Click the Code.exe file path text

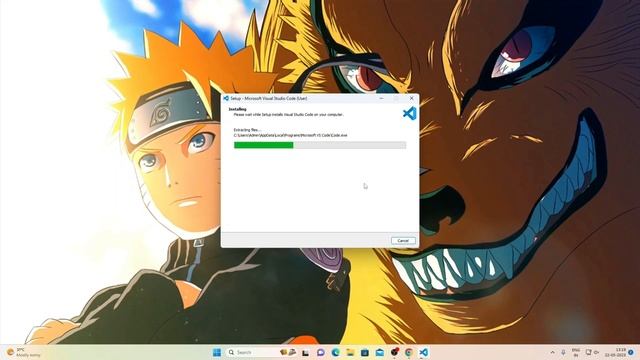(x=290, y=135)
